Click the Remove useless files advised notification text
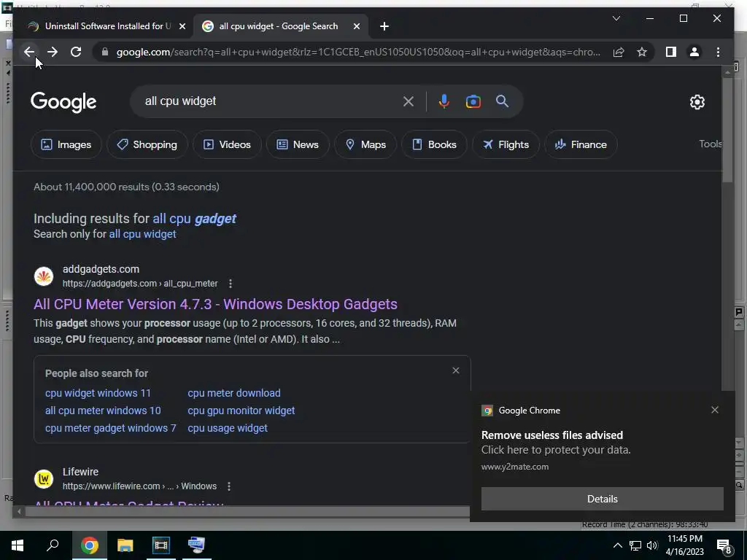Viewport: 747px width, 560px height. tap(552, 435)
